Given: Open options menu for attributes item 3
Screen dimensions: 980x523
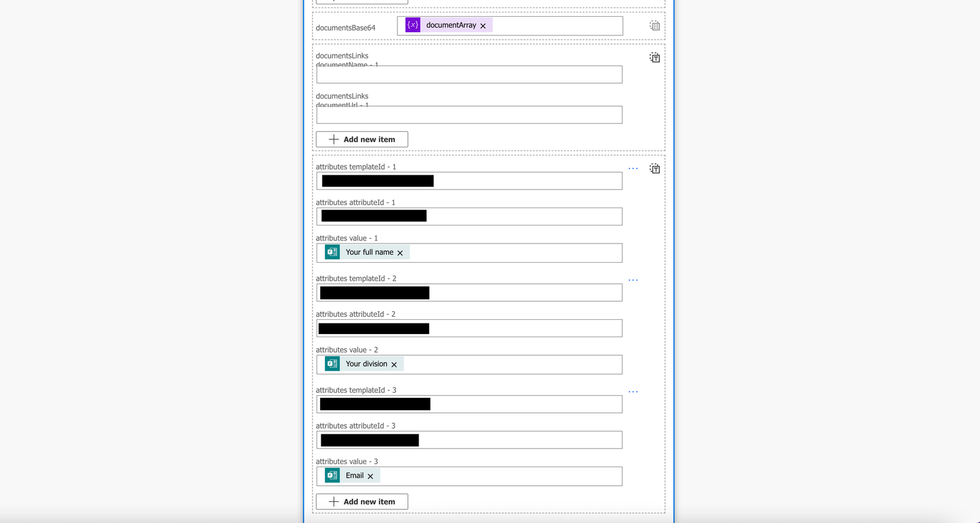Looking at the screenshot, I should (633, 392).
